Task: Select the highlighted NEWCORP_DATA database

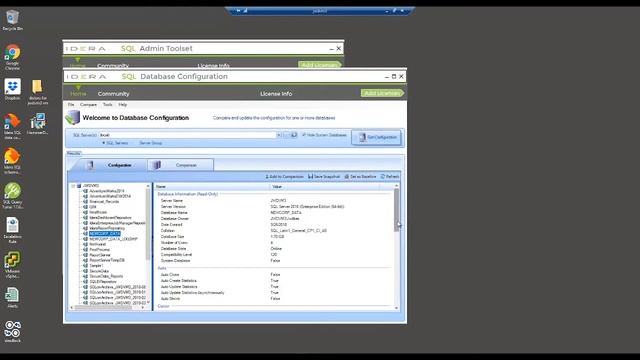Action: point(104,233)
